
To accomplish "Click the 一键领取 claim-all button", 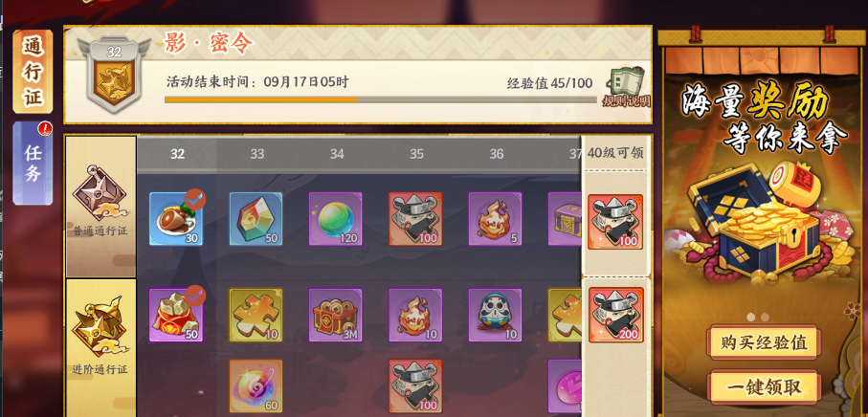I will tap(764, 387).
